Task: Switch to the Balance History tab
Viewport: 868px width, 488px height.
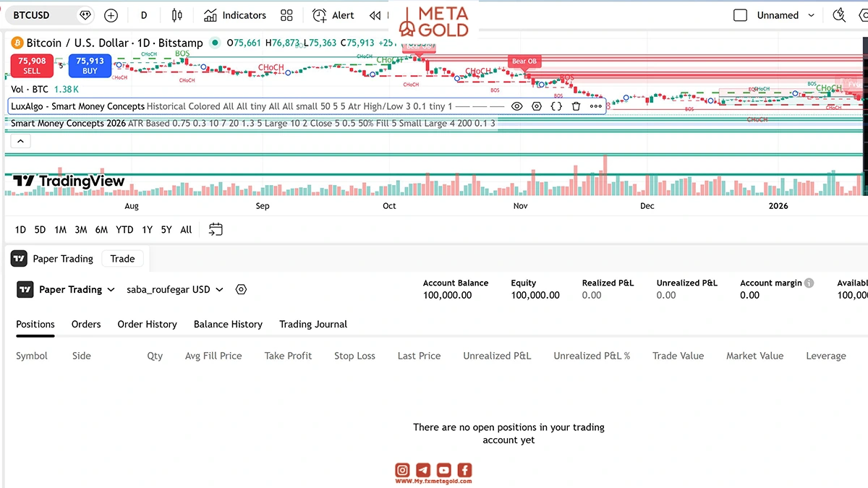Action: coord(228,325)
